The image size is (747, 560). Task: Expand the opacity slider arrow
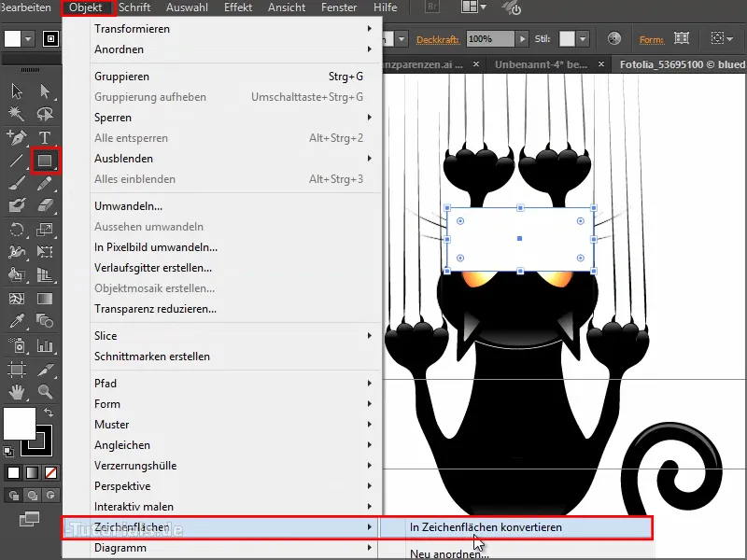coord(522,38)
